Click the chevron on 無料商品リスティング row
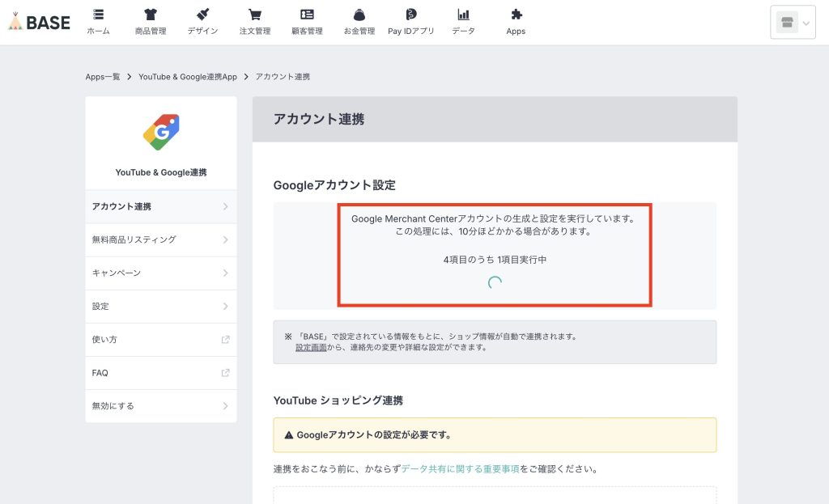This screenshot has height=504, width=829. tap(226, 239)
